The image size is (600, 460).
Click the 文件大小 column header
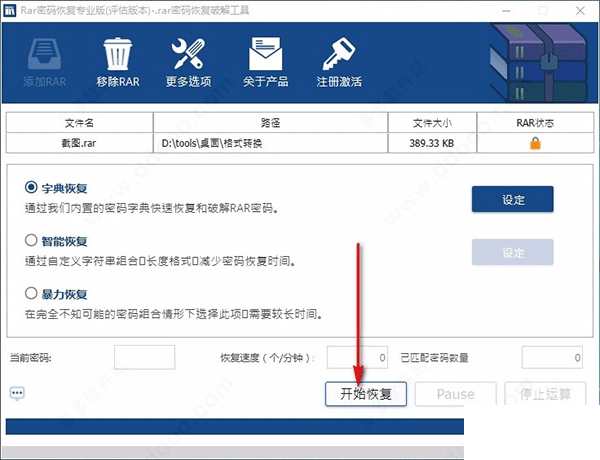tap(432, 122)
